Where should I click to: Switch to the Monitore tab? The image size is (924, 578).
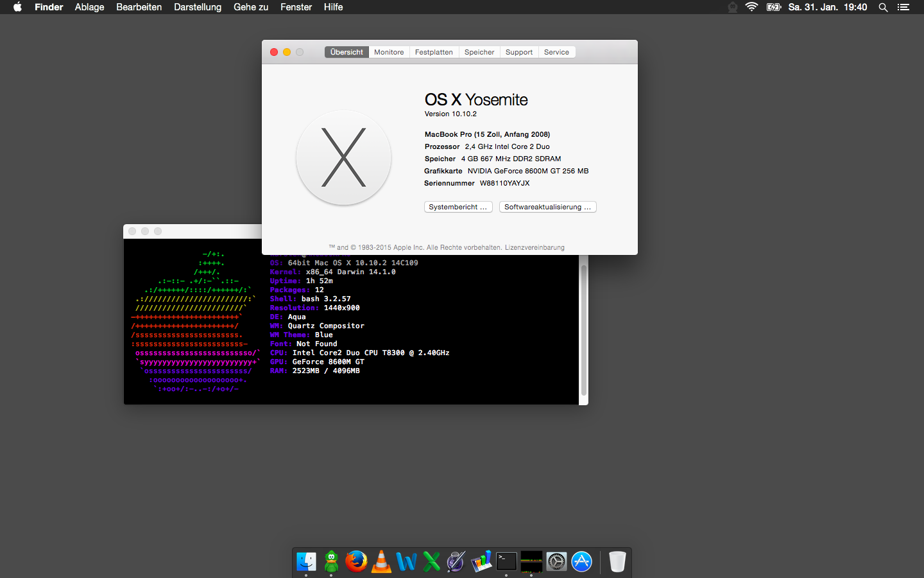[389, 52]
